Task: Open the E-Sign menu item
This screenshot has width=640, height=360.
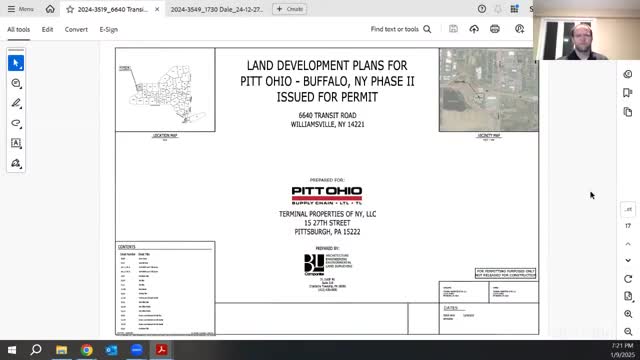Action: click(x=109, y=29)
